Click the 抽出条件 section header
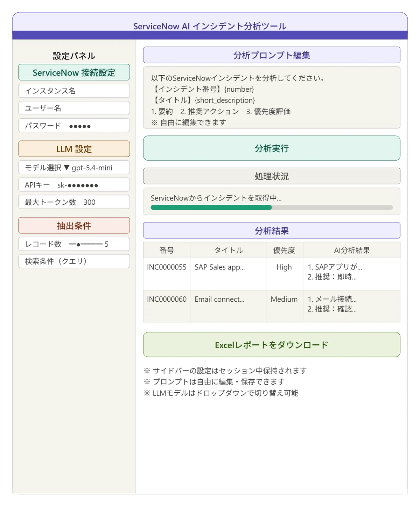Image resolution: width=420 pixels, height=506 pixels. [x=74, y=225]
